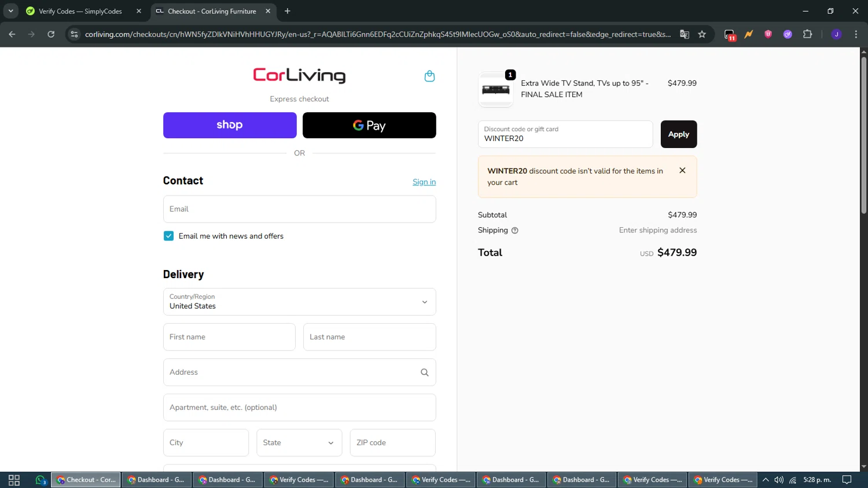This screenshot has height=488, width=868.
Task: Click the Total amount USD $479.99
Action: [668, 253]
